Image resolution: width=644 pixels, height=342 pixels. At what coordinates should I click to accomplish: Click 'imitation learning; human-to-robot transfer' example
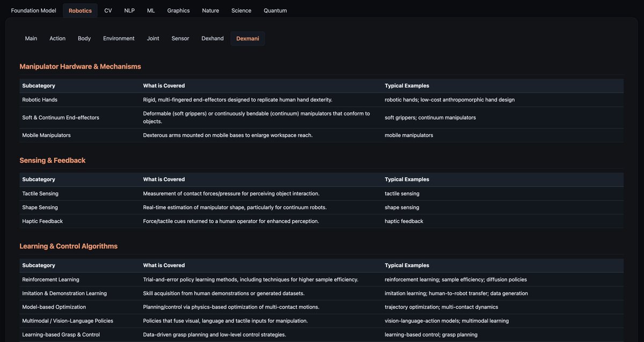456,293
